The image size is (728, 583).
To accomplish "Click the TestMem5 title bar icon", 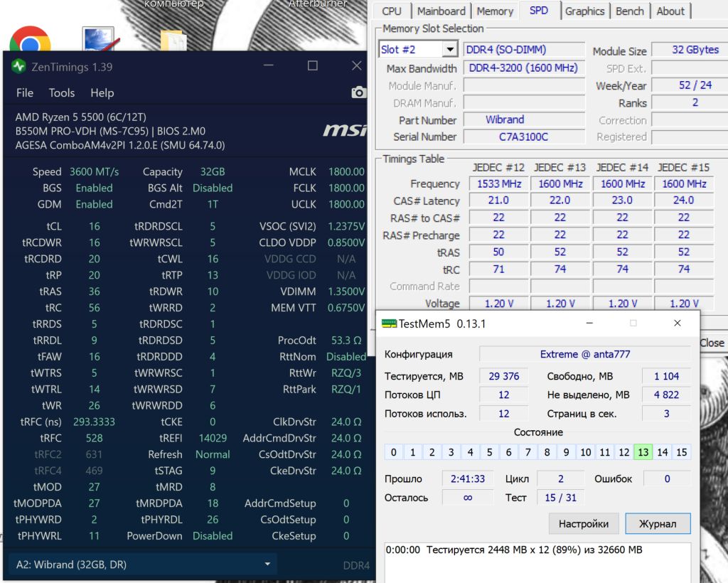I will click(389, 323).
